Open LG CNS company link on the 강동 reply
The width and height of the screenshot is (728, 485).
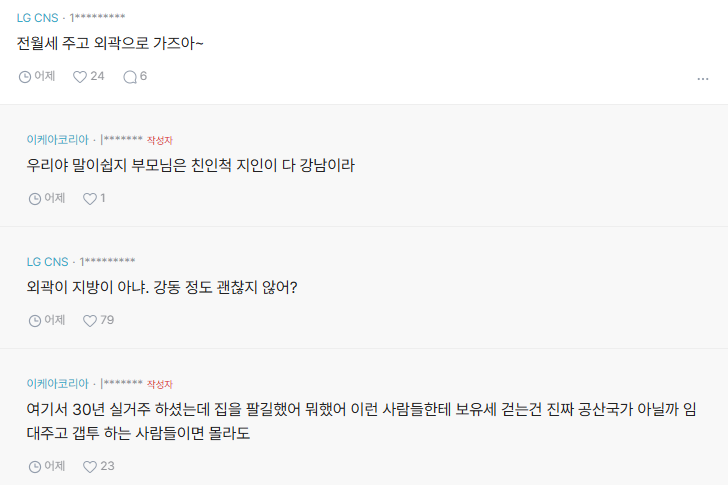tap(47, 262)
